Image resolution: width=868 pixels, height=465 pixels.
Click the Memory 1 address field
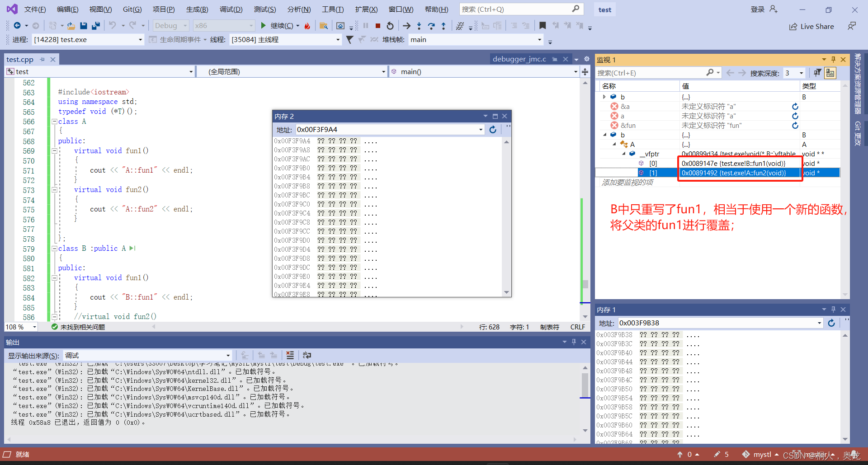pyautogui.click(x=720, y=323)
